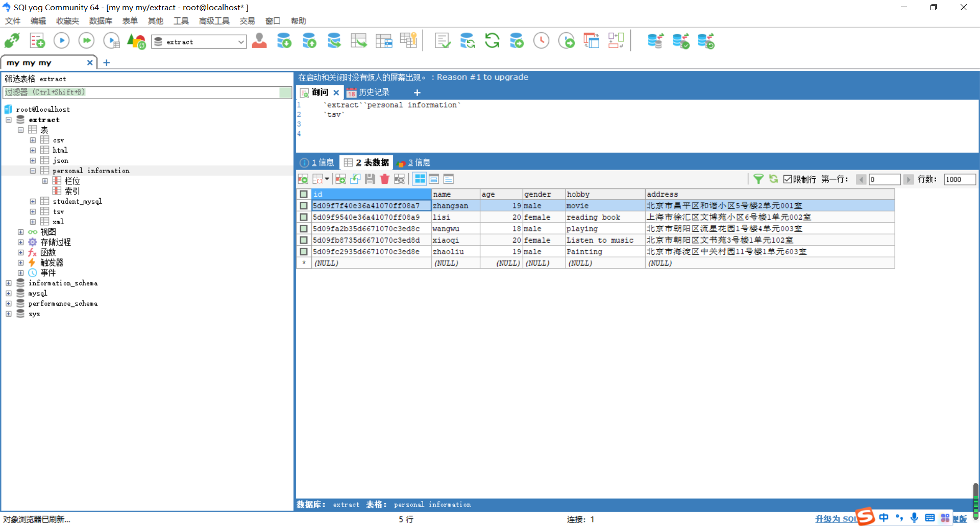Collapse the personal information table node
The width and height of the screenshot is (980, 526).
pos(33,171)
